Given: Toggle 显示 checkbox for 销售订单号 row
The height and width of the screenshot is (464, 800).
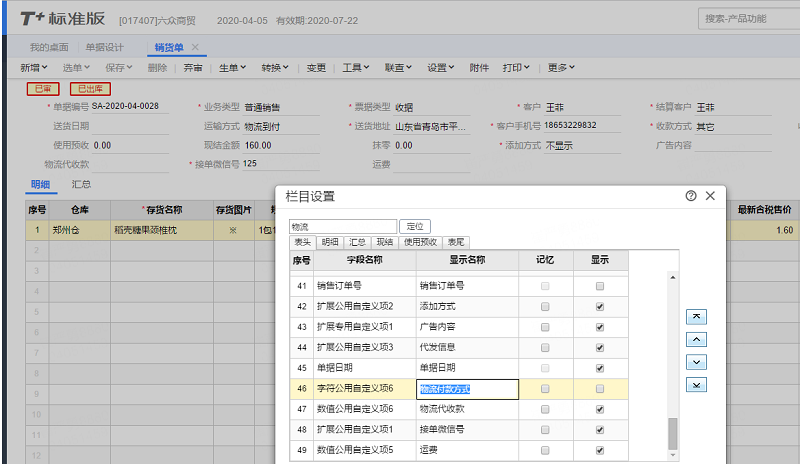Looking at the screenshot, I should [x=599, y=286].
